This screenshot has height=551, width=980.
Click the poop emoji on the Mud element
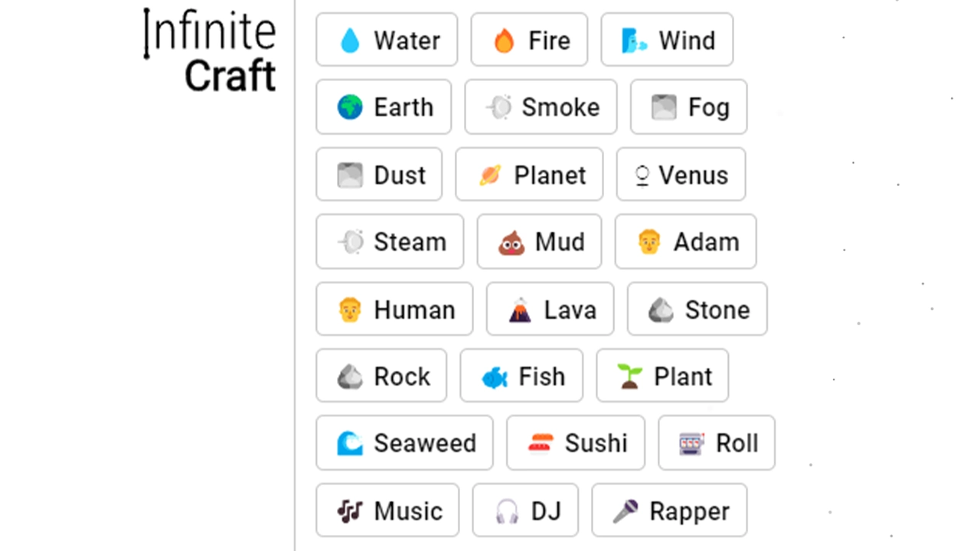coord(514,242)
